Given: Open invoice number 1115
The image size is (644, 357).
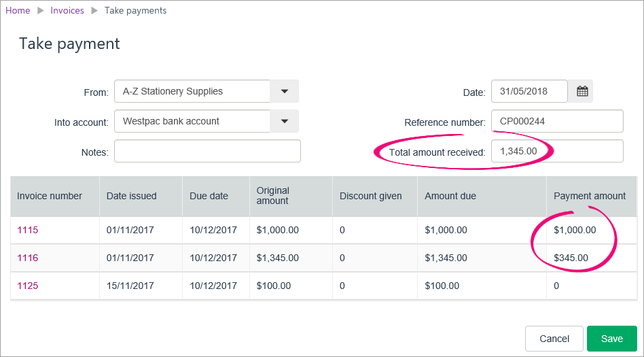Looking at the screenshot, I should click(28, 230).
